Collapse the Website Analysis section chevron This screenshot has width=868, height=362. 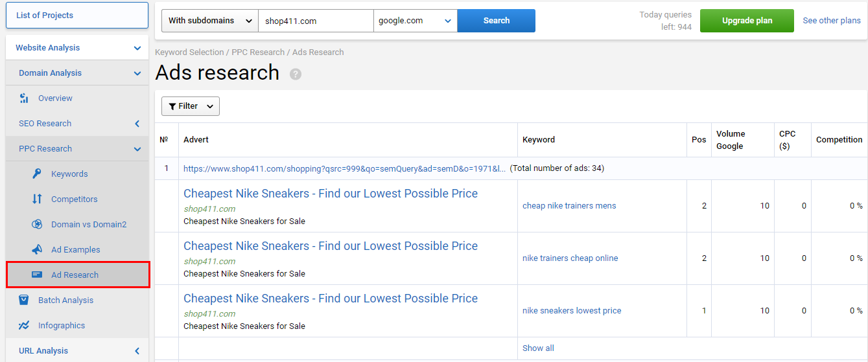click(x=137, y=48)
